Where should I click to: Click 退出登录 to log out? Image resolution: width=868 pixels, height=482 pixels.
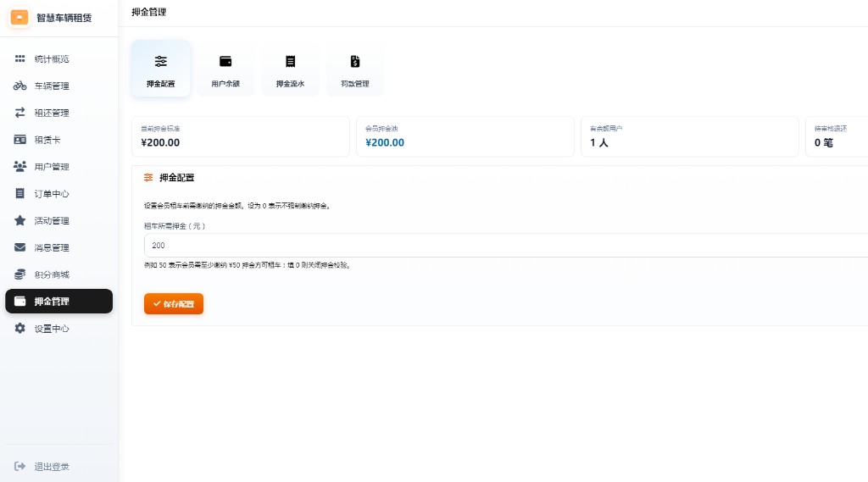click(58, 466)
